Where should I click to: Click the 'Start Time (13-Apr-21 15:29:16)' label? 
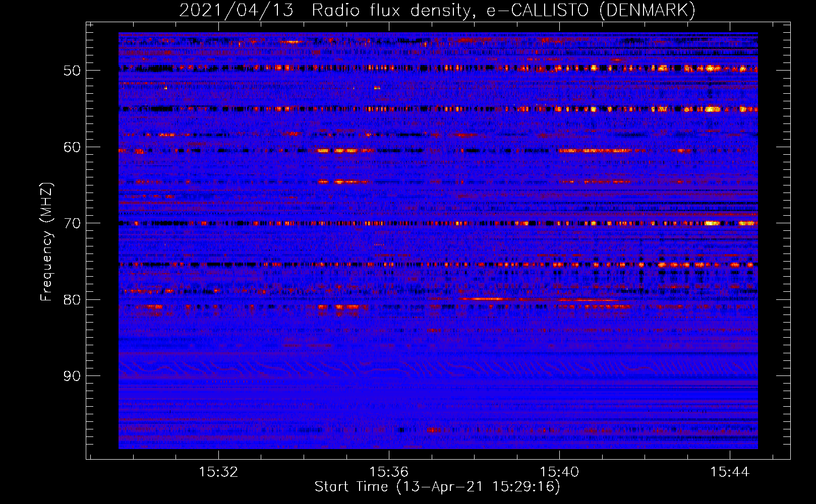437,487
